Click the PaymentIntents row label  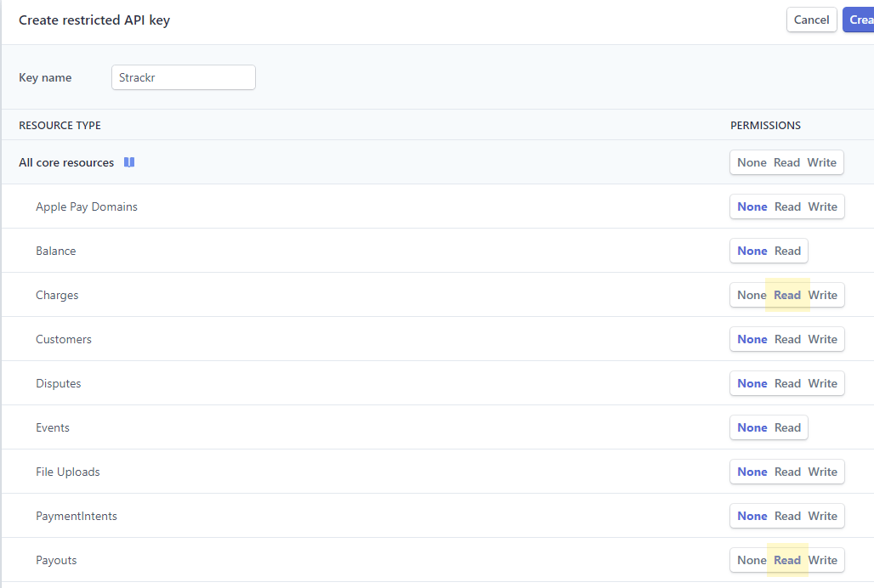coord(77,516)
